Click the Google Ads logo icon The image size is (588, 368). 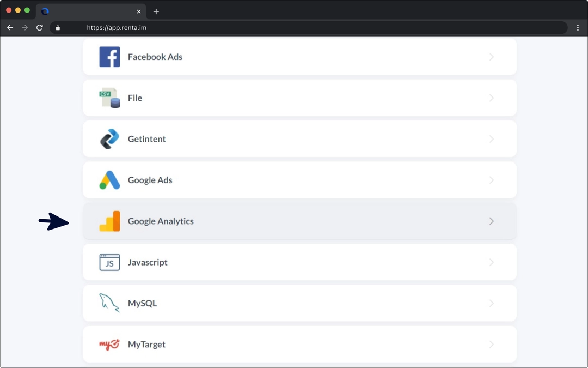click(x=109, y=180)
